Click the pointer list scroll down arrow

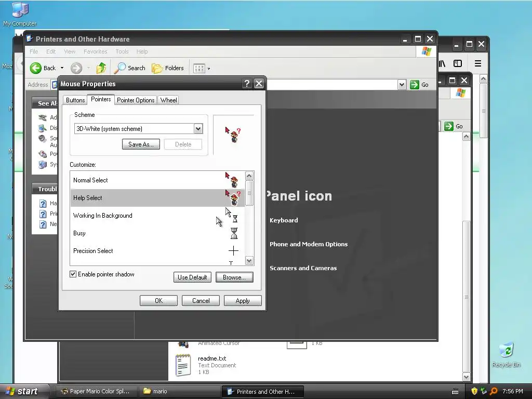(x=249, y=261)
